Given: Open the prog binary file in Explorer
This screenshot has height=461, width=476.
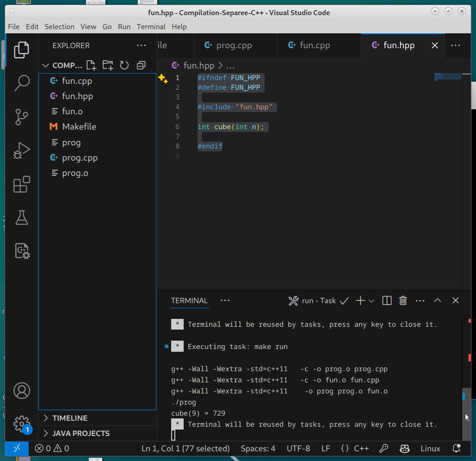Looking at the screenshot, I should (x=98, y=143).
